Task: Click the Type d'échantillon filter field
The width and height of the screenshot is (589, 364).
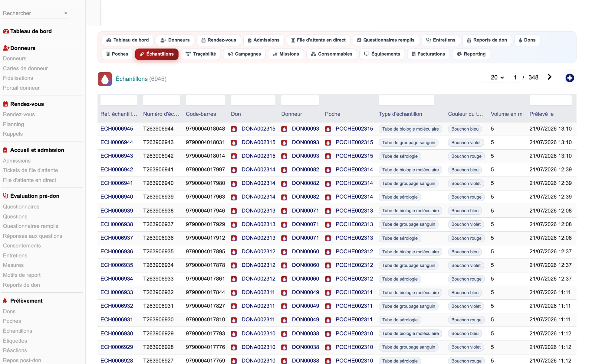Action: coord(406,100)
